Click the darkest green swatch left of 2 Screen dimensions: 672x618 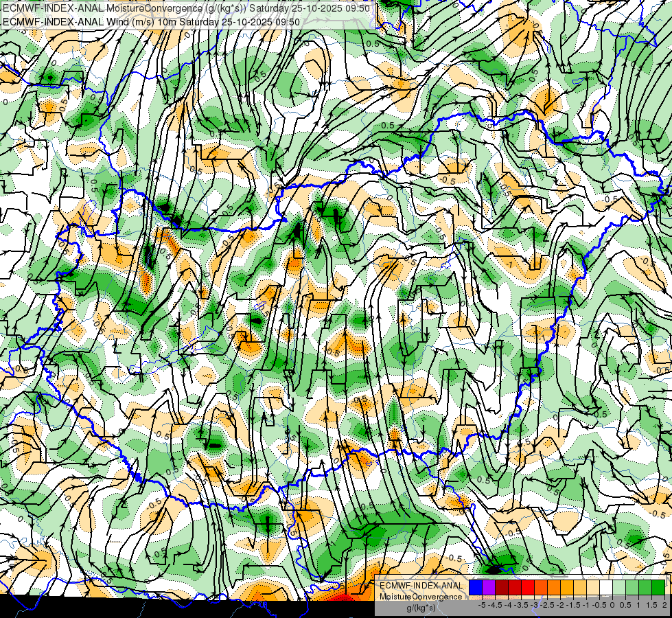[658, 587]
